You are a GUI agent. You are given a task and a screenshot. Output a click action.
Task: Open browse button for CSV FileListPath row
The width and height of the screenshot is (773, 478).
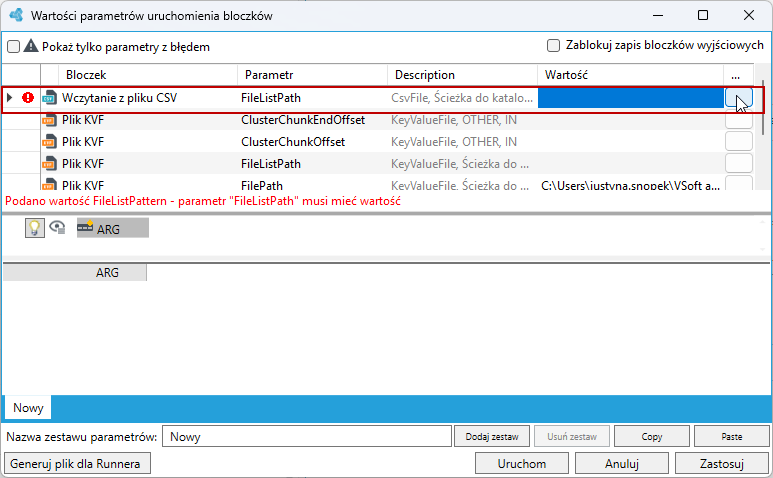[738, 98]
